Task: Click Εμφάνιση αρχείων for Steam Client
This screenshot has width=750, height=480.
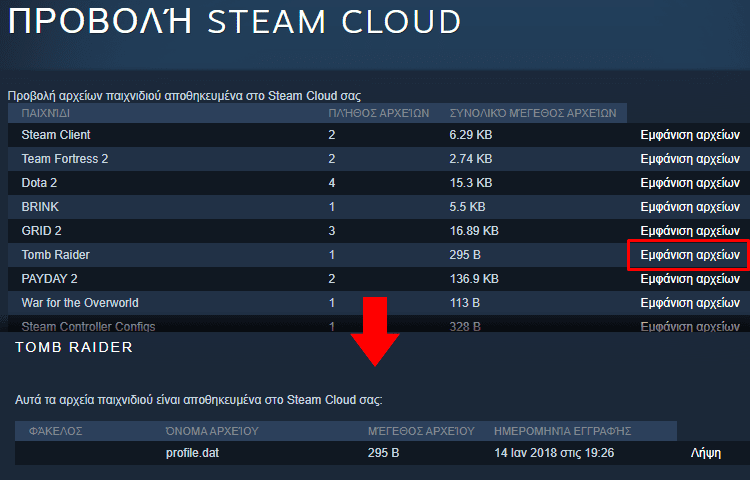Action: pyautogui.click(x=690, y=135)
